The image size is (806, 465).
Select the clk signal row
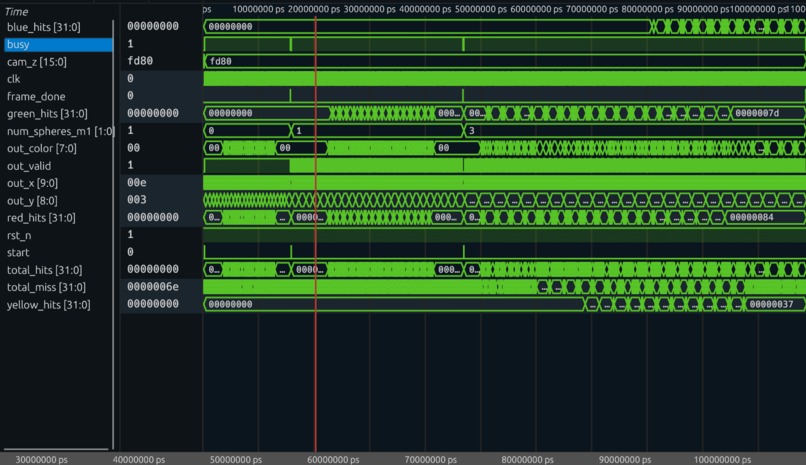click(x=13, y=79)
